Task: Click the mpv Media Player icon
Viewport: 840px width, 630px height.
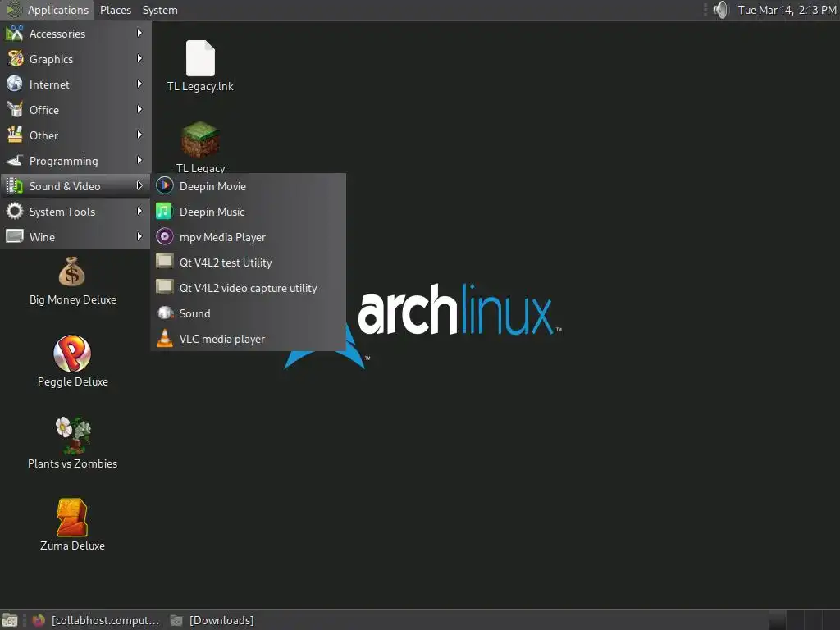Action: click(164, 237)
